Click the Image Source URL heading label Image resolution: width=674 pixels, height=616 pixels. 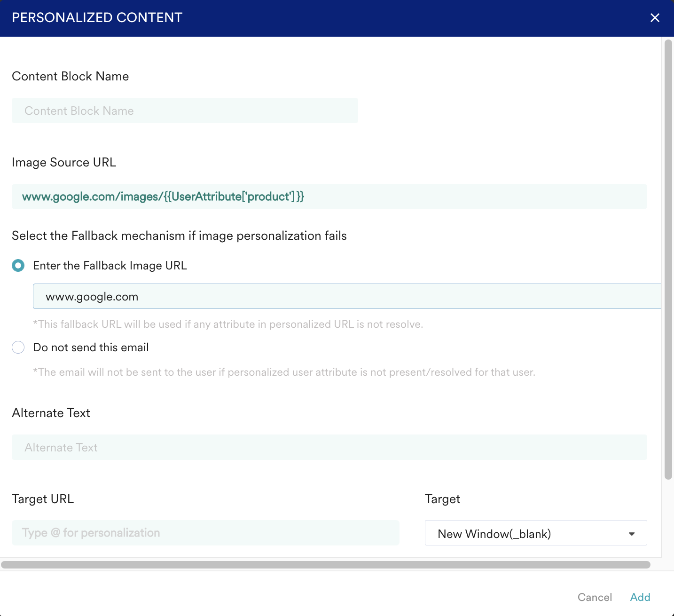point(64,162)
